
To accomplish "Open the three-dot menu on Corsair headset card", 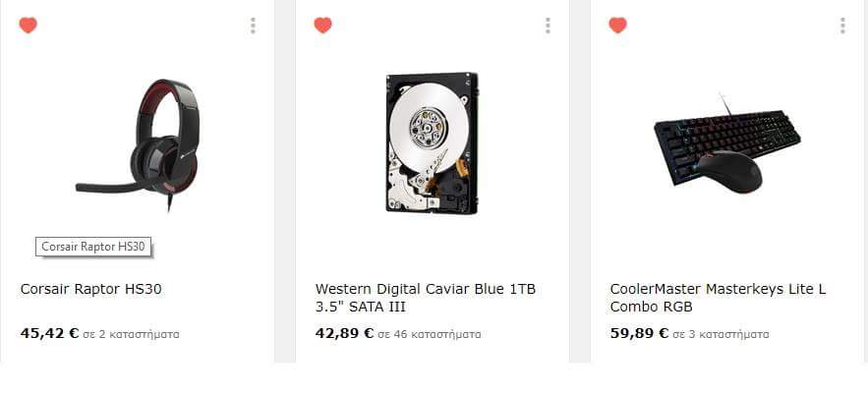I will pos(253,26).
